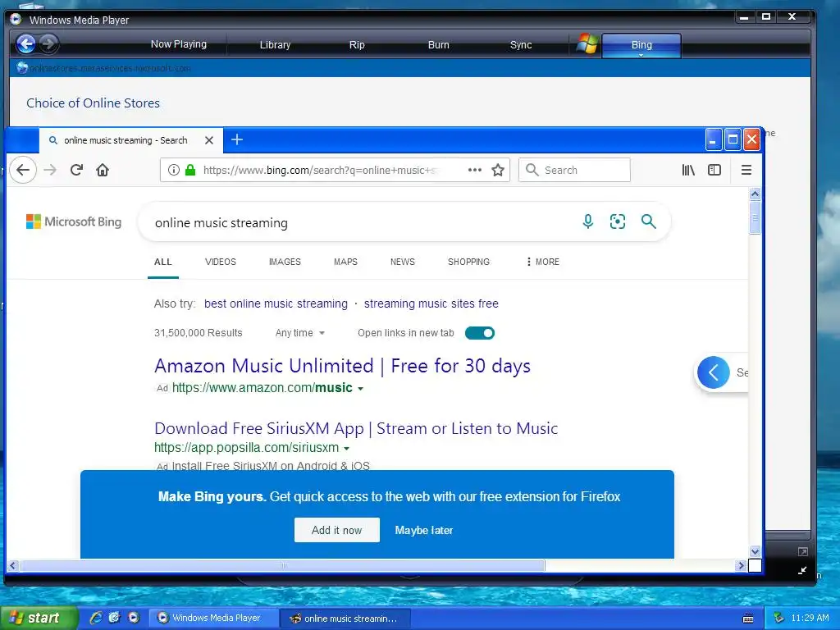Viewport: 840px width, 630px height.
Task: Click scroll down arrow in Firefox
Action: (x=755, y=551)
